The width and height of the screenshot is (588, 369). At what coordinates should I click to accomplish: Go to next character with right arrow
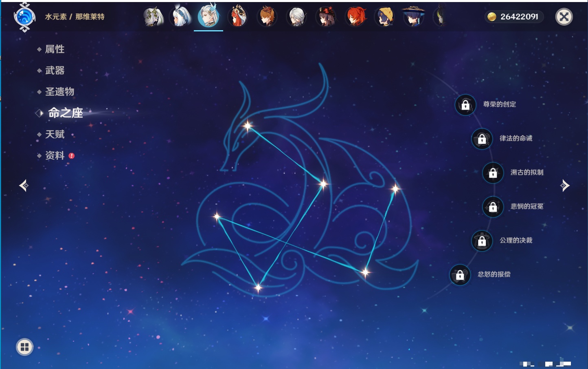(x=564, y=186)
